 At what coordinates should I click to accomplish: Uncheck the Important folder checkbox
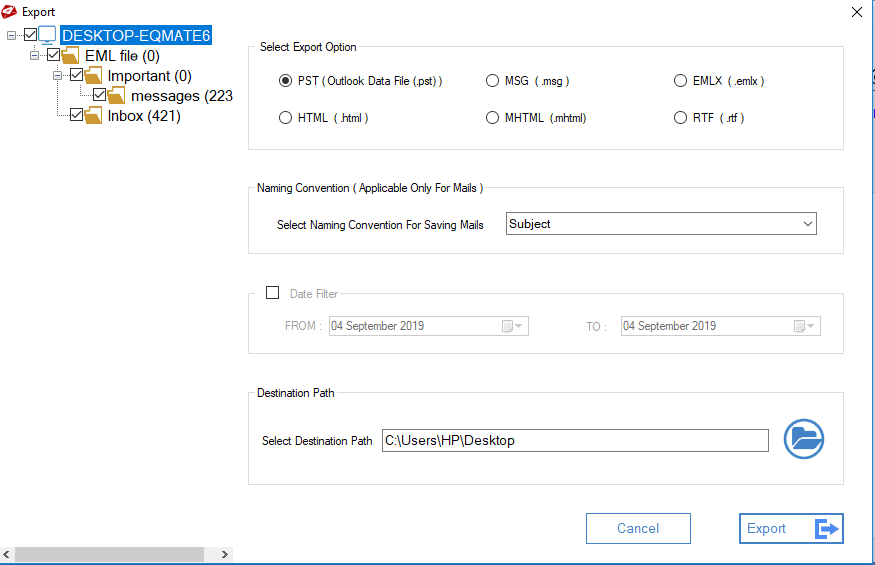(x=76, y=75)
